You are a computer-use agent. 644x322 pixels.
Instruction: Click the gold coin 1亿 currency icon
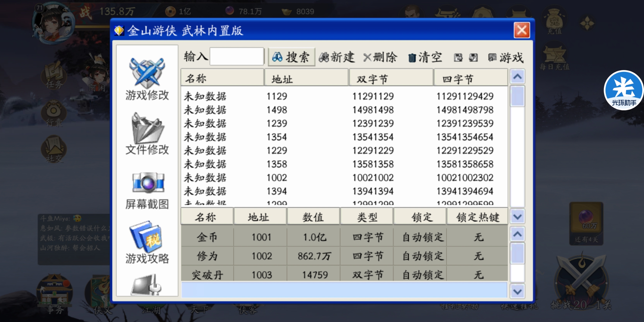[x=170, y=12]
